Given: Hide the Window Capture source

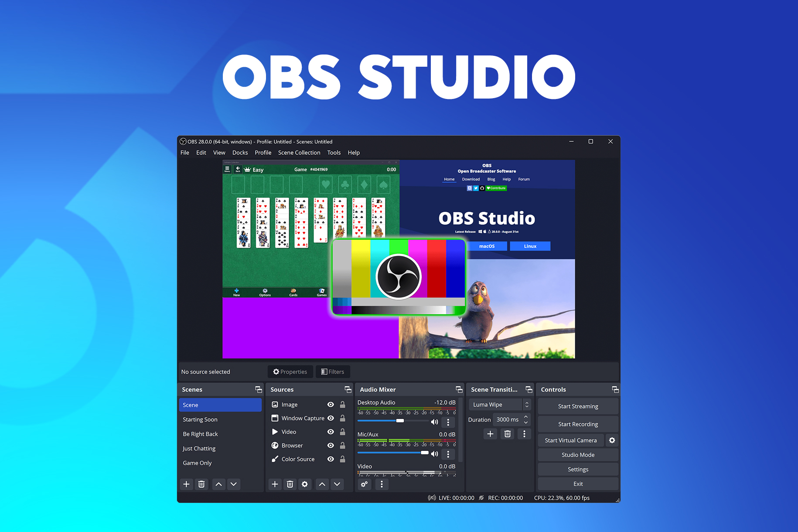Looking at the screenshot, I should click(x=331, y=418).
